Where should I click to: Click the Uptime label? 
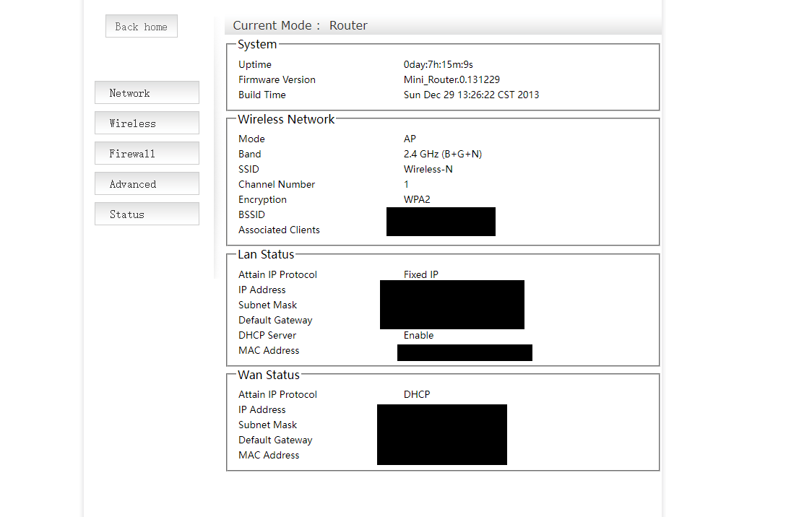tap(255, 65)
